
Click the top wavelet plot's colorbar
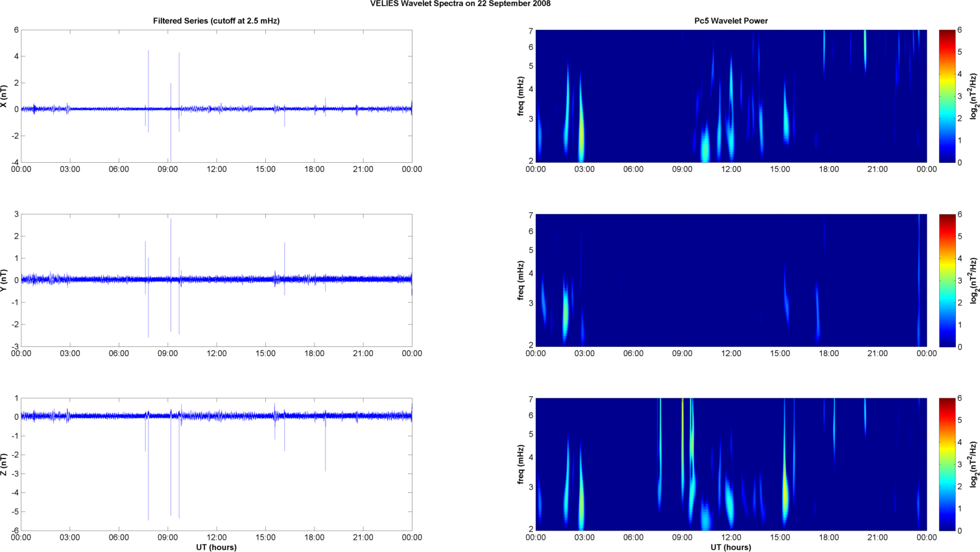click(947, 96)
